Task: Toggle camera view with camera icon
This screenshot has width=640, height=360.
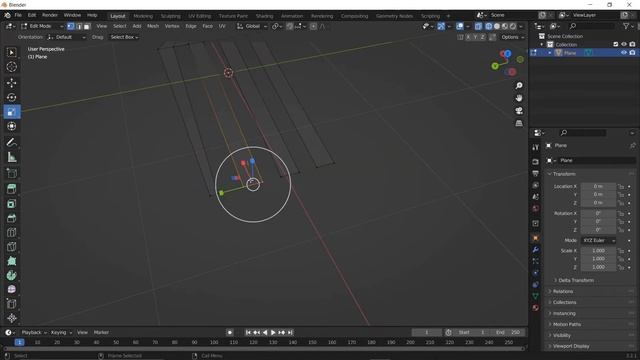Action: click(x=519, y=111)
